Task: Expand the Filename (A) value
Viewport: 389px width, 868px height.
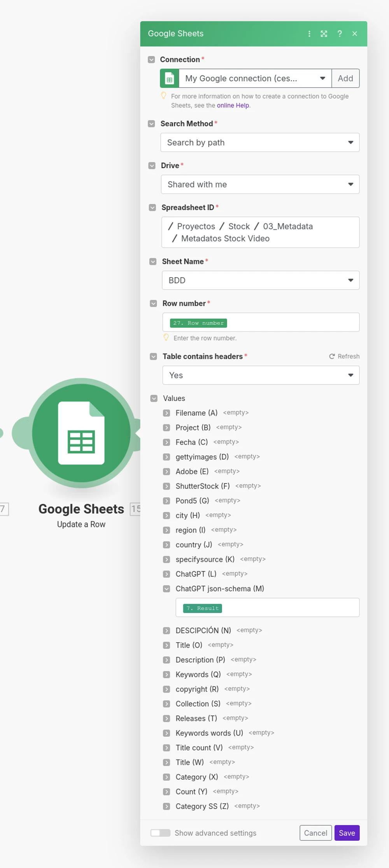Action: point(166,413)
